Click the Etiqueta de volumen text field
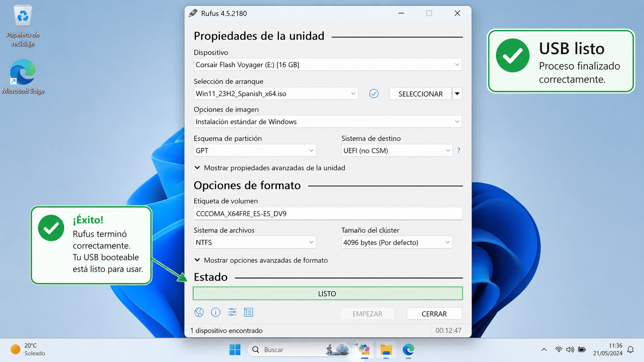The image size is (644, 362). pos(328,214)
